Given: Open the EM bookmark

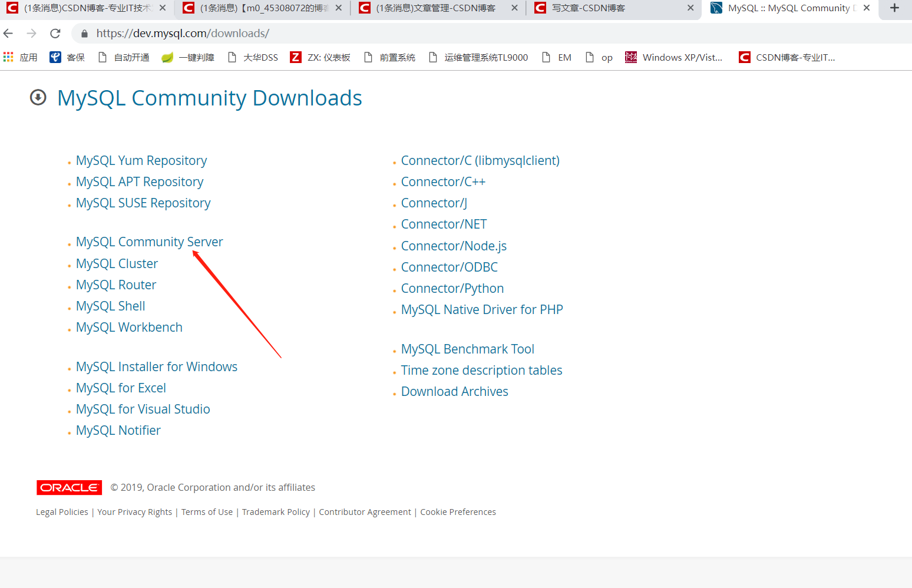Looking at the screenshot, I should pos(557,57).
